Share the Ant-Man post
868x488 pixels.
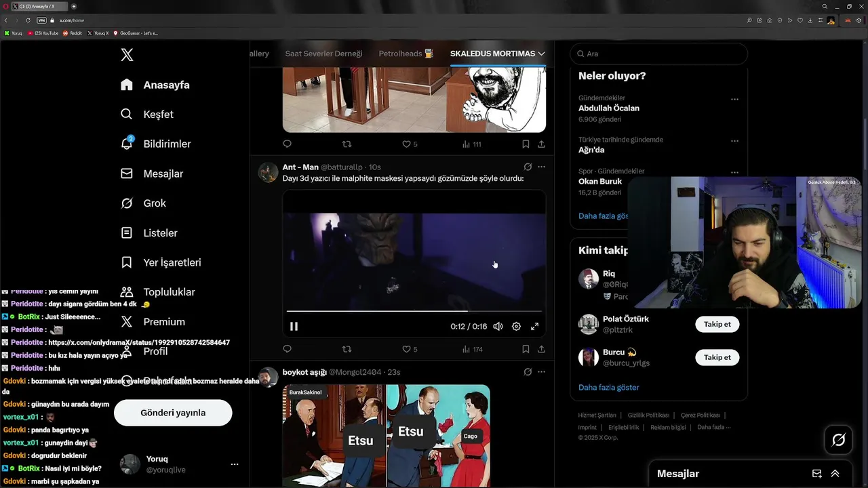point(541,349)
